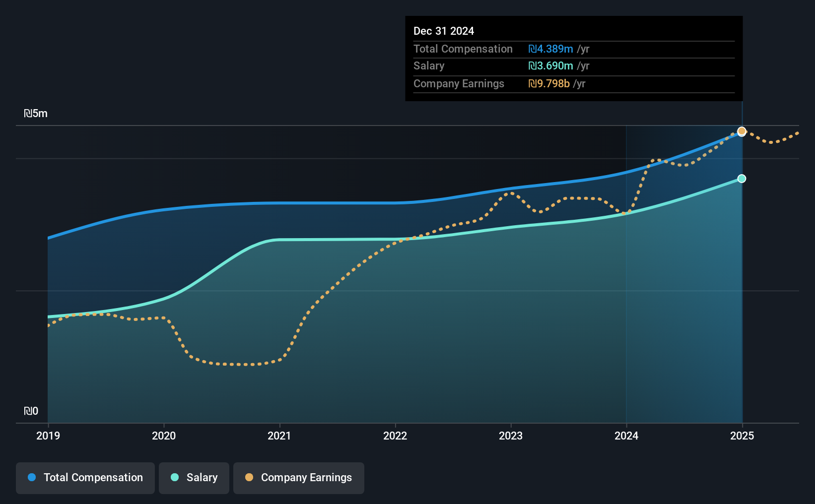Click the shekel symbol on the ₪5m axis label
The height and width of the screenshot is (504, 815).
tap(29, 113)
